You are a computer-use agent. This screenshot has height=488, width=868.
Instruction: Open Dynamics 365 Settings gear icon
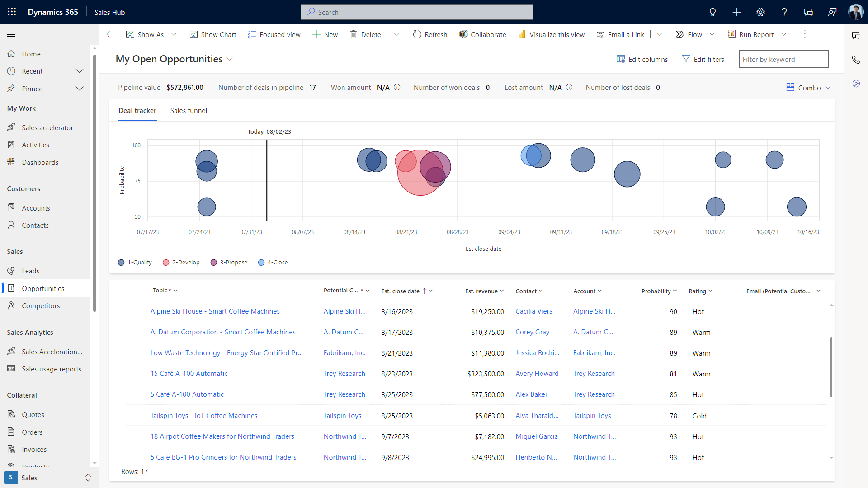click(x=760, y=12)
